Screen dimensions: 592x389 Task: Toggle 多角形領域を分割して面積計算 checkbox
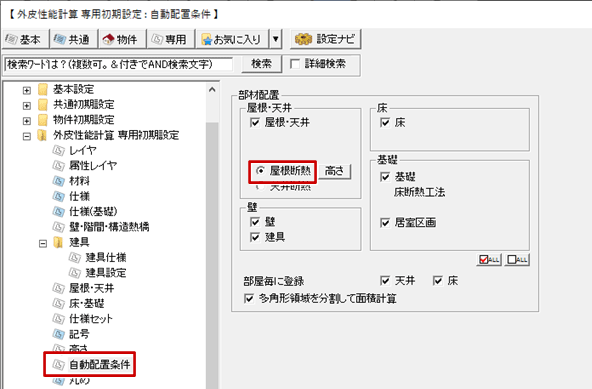click(x=249, y=299)
